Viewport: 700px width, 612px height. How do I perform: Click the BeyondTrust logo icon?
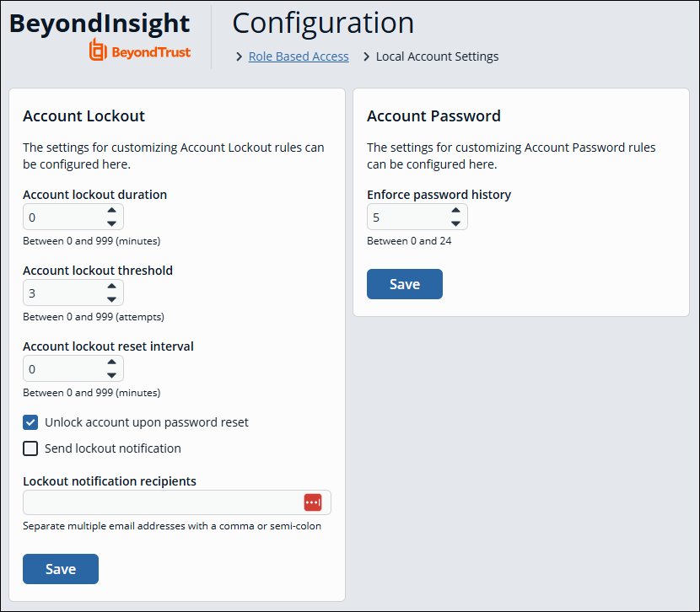point(98,51)
